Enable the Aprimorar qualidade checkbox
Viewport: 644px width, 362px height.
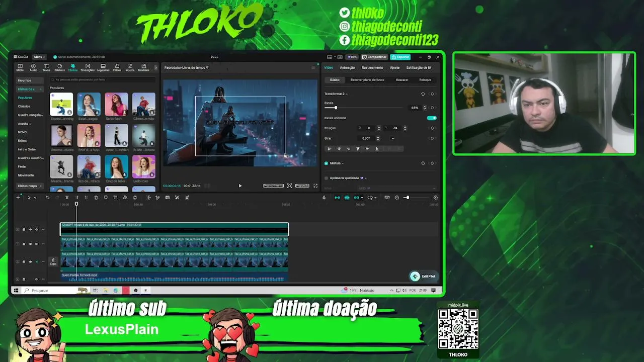coord(326,178)
